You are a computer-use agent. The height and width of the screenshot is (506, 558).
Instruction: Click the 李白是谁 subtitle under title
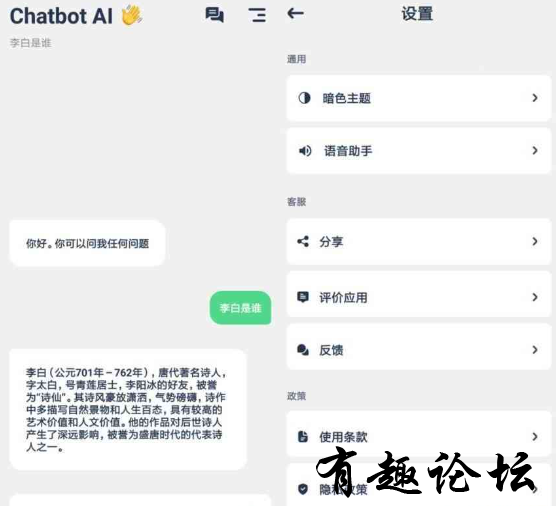[x=31, y=43]
